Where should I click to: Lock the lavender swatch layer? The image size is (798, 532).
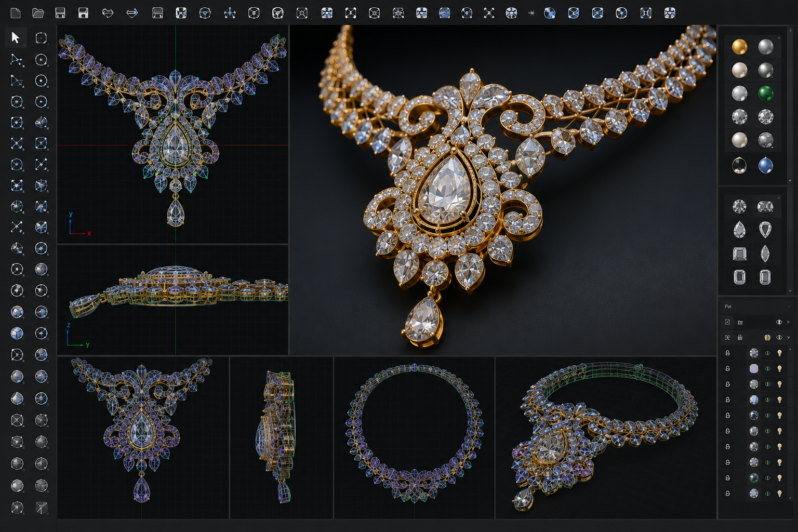pyautogui.click(x=727, y=368)
